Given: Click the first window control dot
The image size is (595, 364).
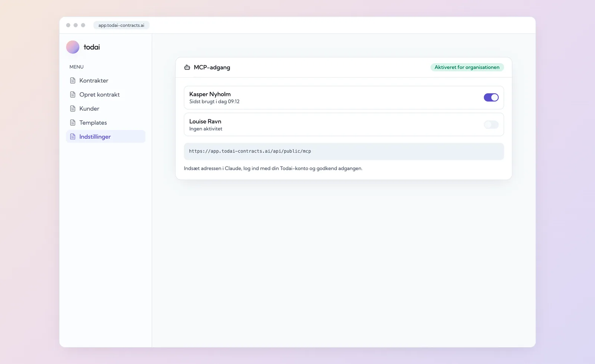Looking at the screenshot, I should click(x=68, y=25).
